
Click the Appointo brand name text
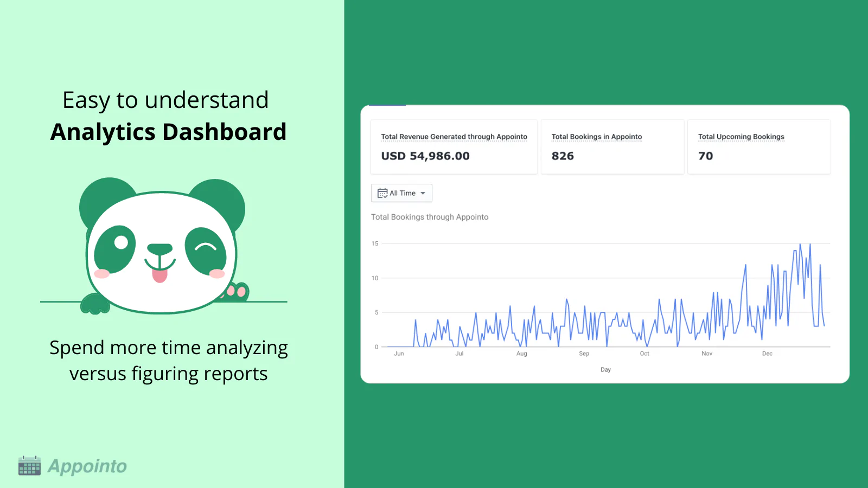[87, 466]
